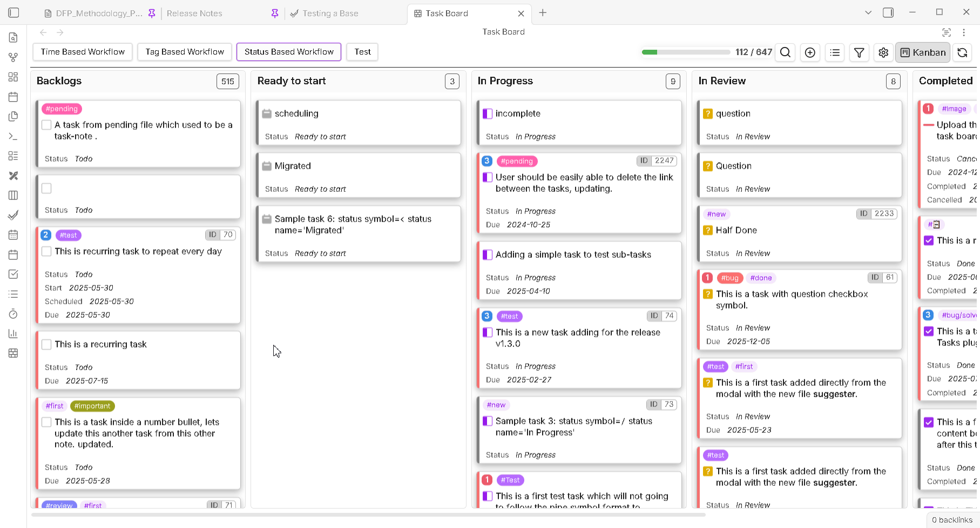Open Task Board settings with the gear icon

(883, 52)
